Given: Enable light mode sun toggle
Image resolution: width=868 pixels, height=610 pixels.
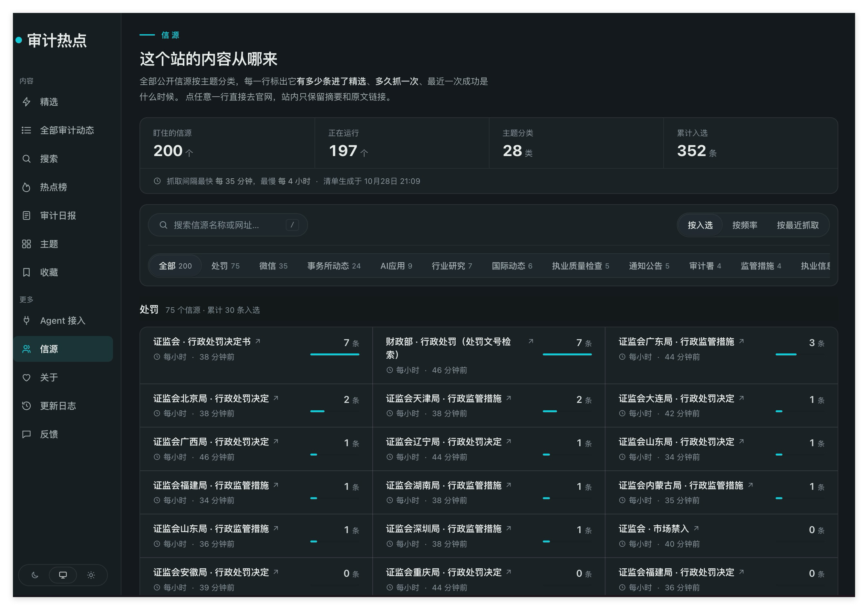Looking at the screenshot, I should click(x=91, y=575).
